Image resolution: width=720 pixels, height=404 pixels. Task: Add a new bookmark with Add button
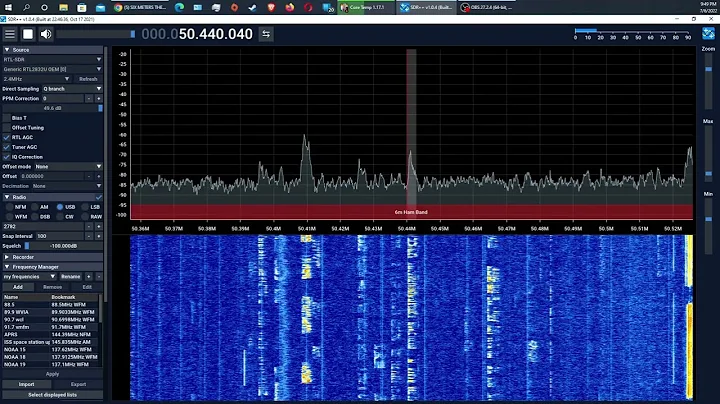click(x=17, y=287)
